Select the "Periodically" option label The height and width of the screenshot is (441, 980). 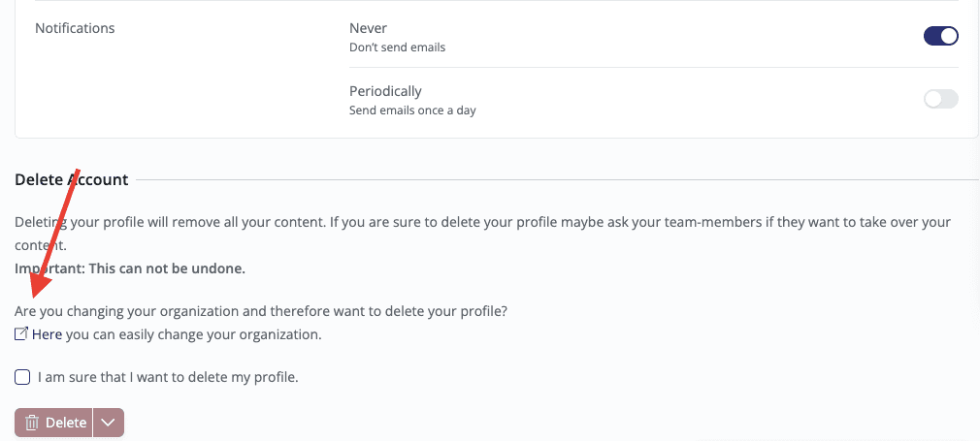pyautogui.click(x=385, y=91)
